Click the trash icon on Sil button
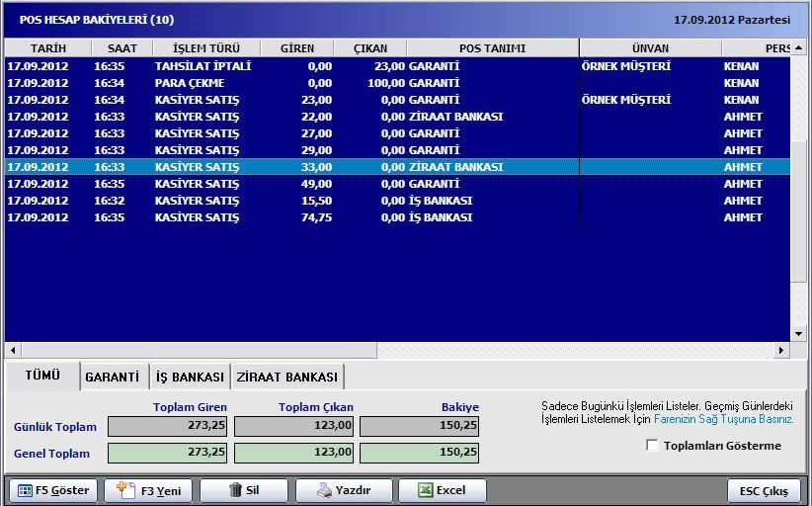 tap(235, 490)
